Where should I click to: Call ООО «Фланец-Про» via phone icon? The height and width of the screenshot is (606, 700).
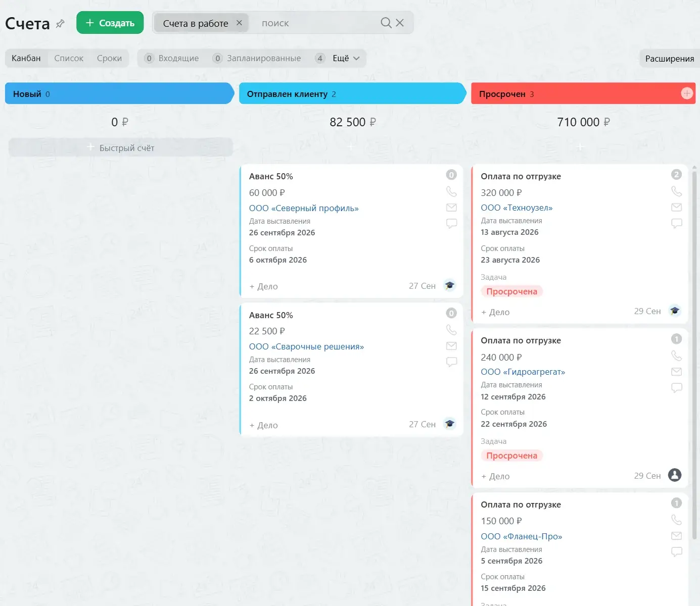pos(676,520)
